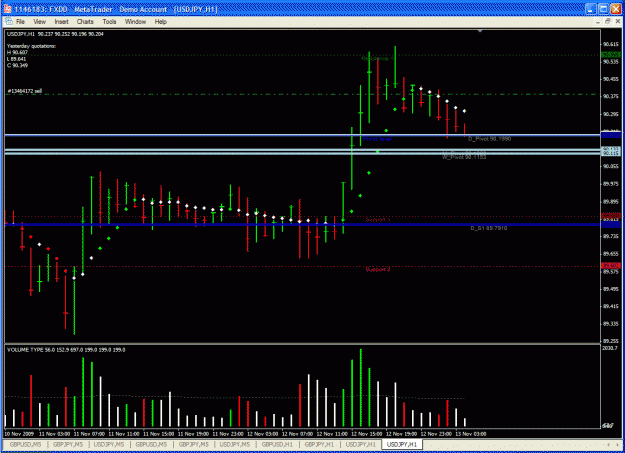The image size is (625, 453).
Task: Click the 89.255 price scale label
Action: (x=611, y=341)
